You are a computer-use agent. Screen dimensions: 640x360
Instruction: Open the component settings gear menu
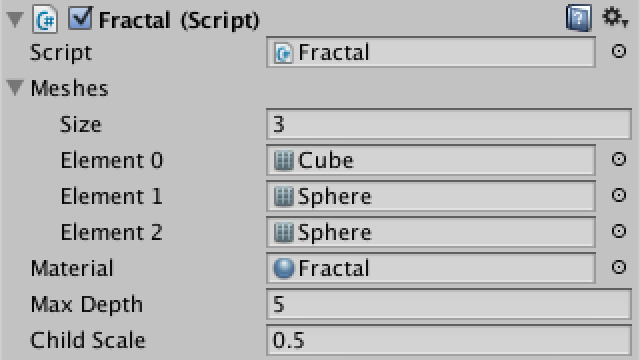coord(615,18)
